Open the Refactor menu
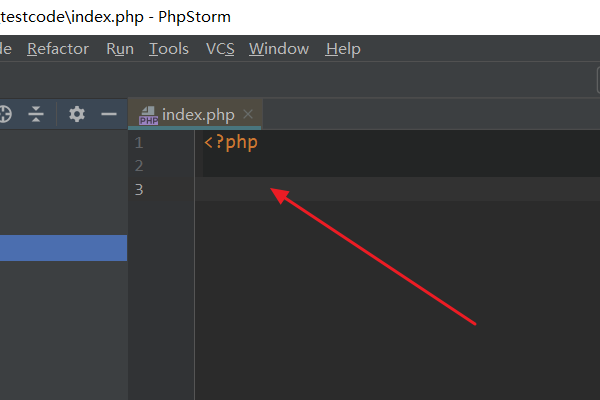The image size is (600, 400). pos(58,48)
